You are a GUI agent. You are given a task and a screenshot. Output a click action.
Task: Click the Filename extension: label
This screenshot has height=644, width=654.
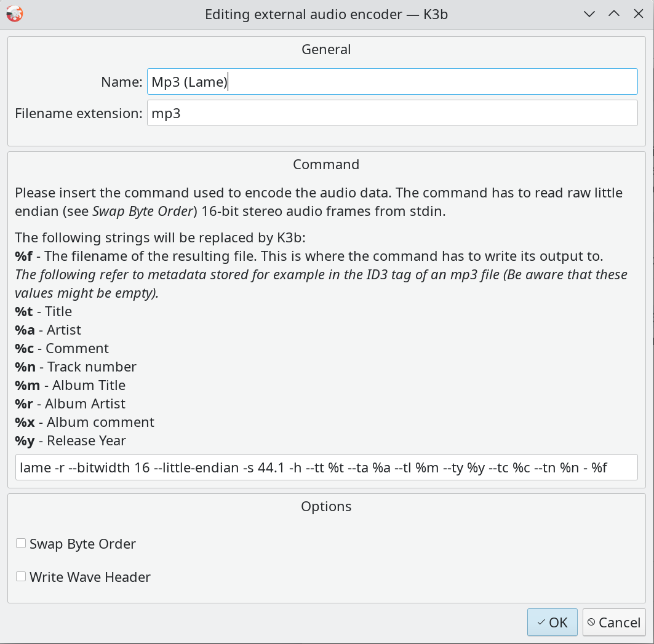[79, 114]
